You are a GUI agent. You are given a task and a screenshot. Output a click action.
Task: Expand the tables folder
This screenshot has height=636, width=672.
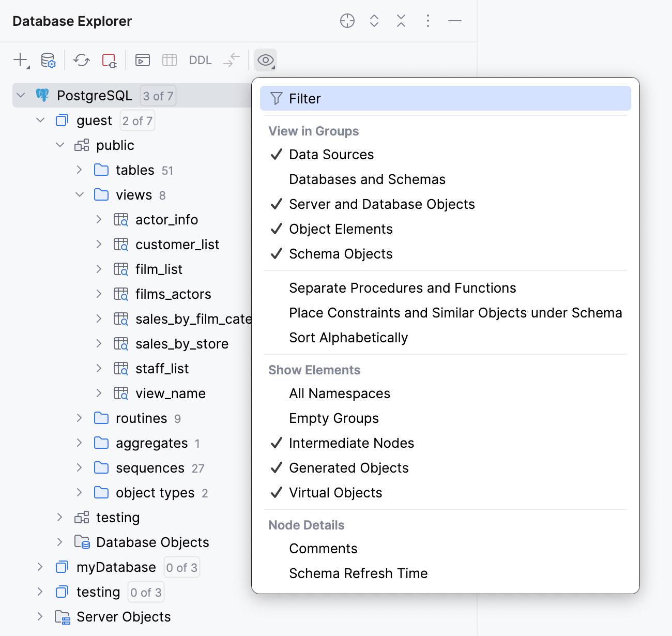[80, 170]
